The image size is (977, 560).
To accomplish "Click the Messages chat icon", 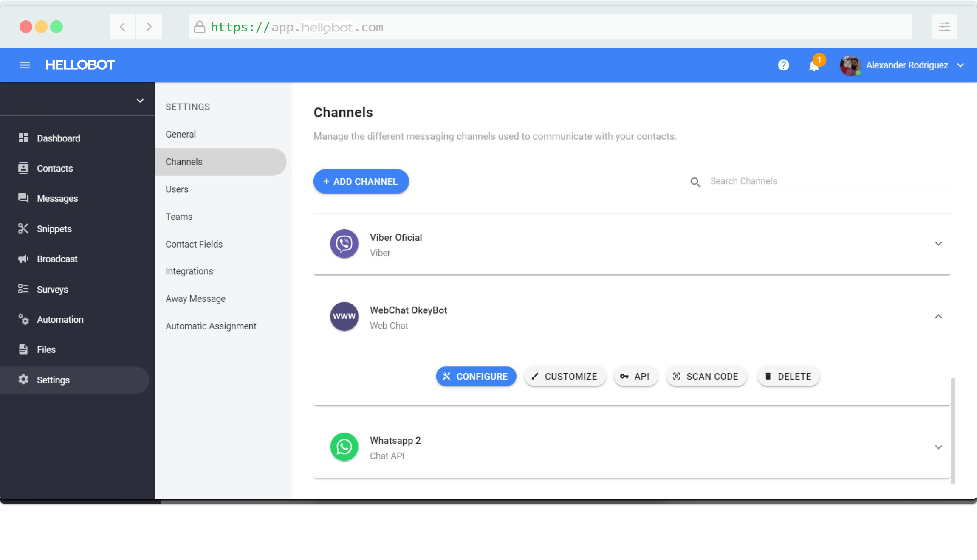I will [x=23, y=198].
